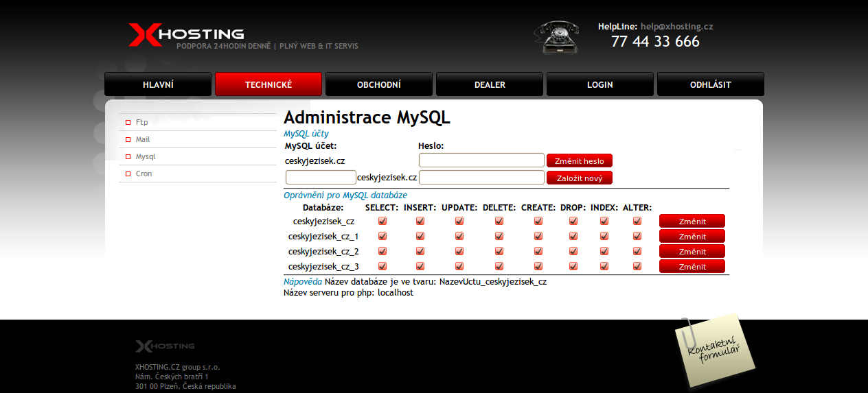The width and height of the screenshot is (868, 393).
Task: Click Změnit for ceskyjezisek_cz_1
Action: click(x=692, y=236)
